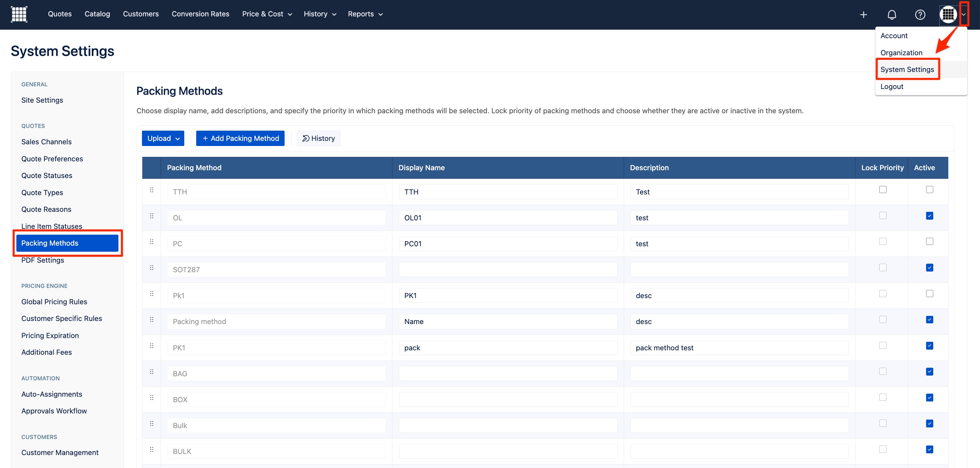Expand the History navbar menu

click(x=320, y=14)
